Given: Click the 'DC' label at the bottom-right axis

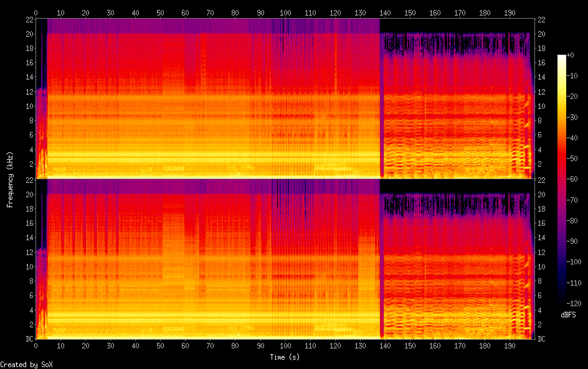Looking at the screenshot, I should click(x=541, y=339).
